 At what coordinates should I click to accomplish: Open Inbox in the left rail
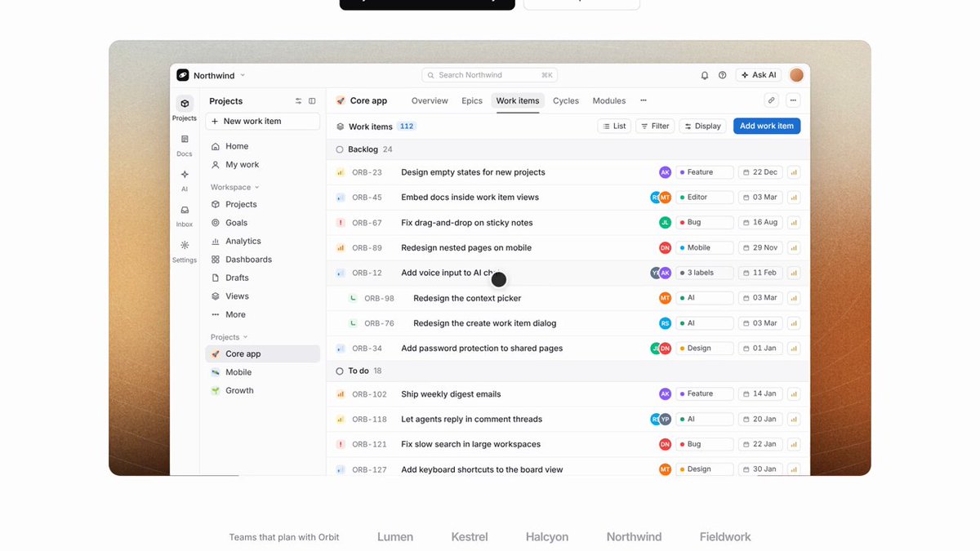click(185, 216)
